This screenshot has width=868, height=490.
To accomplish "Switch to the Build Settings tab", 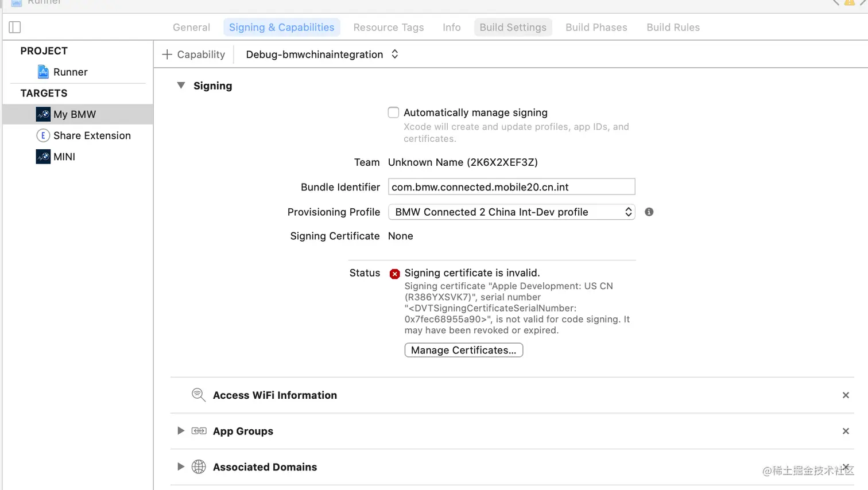I will pos(513,27).
